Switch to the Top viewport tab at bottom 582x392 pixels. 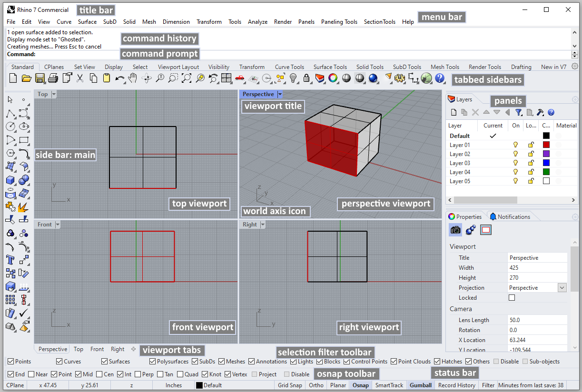point(79,349)
